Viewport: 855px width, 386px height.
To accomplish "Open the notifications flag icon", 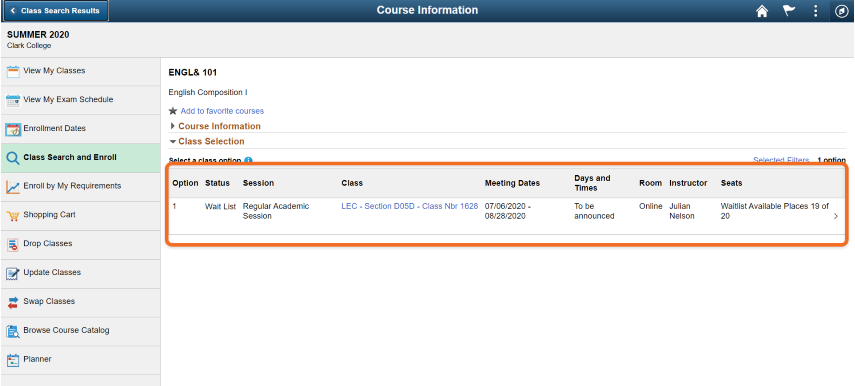I will 789,11.
